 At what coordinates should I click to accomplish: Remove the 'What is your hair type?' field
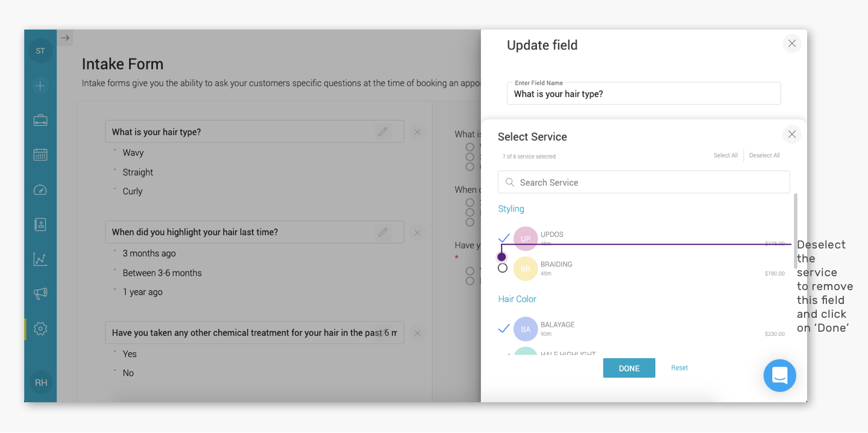417,131
